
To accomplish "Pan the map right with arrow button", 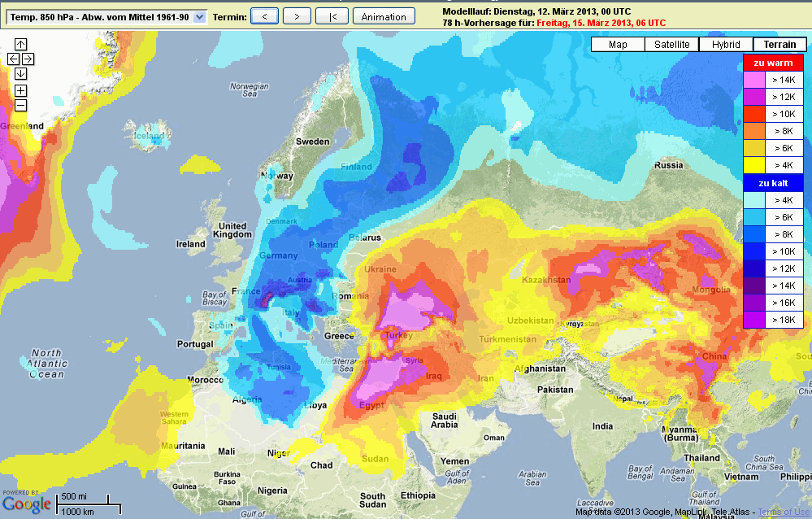I will click(x=28, y=59).
